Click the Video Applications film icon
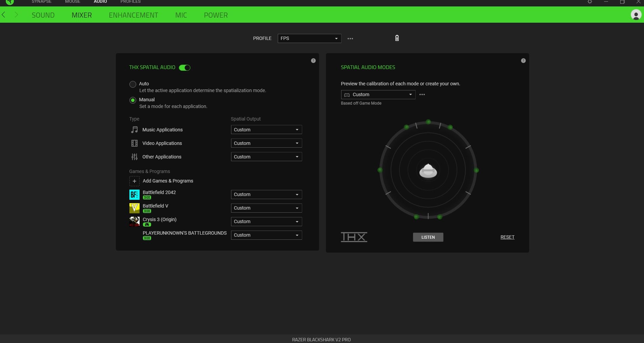 pyautogui.click(x=134, y=143)
